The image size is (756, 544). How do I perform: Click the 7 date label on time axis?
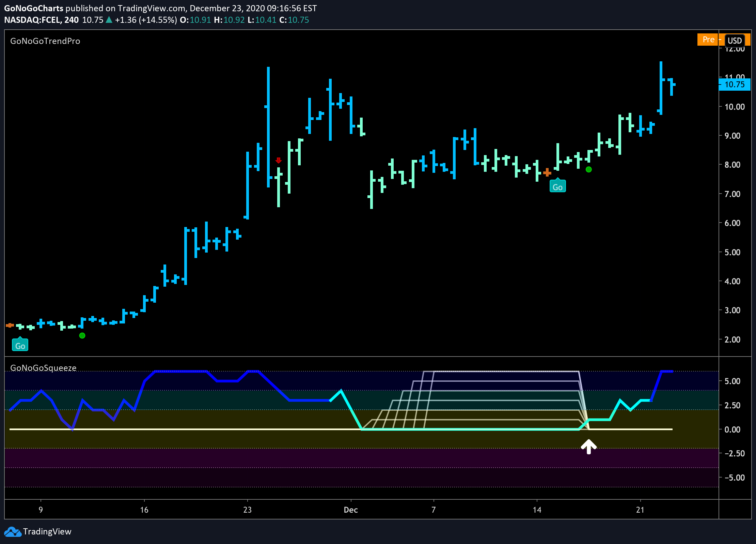point(434,510)
